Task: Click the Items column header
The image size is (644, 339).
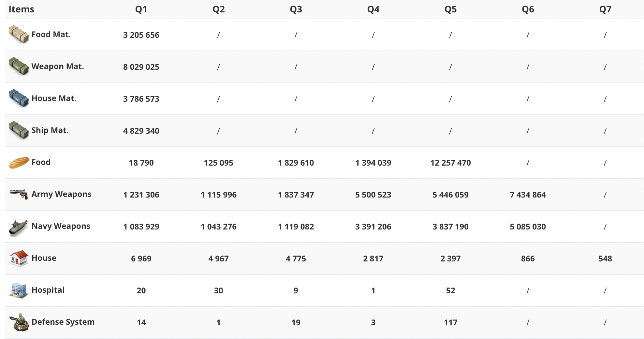Action: pos(21,9)
